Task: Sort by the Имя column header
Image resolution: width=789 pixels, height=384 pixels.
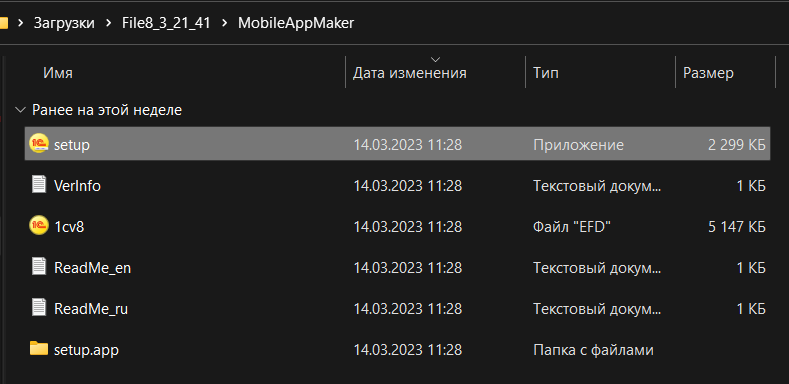Action: click(x=175, y=73)
